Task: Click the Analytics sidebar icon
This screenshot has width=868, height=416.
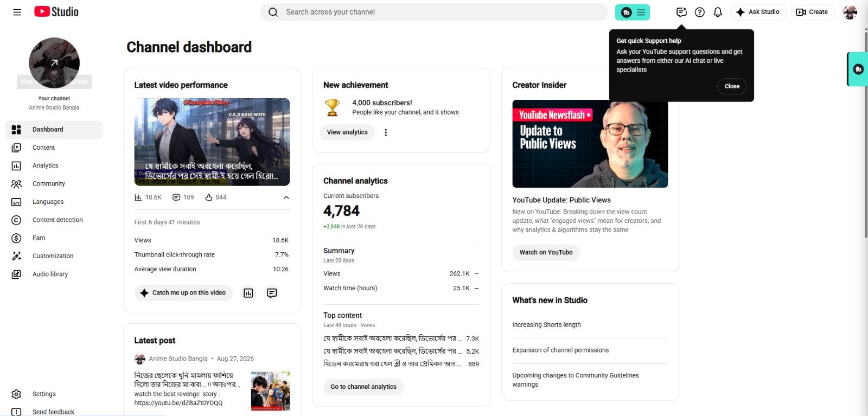Action: [x=16, y=166]
